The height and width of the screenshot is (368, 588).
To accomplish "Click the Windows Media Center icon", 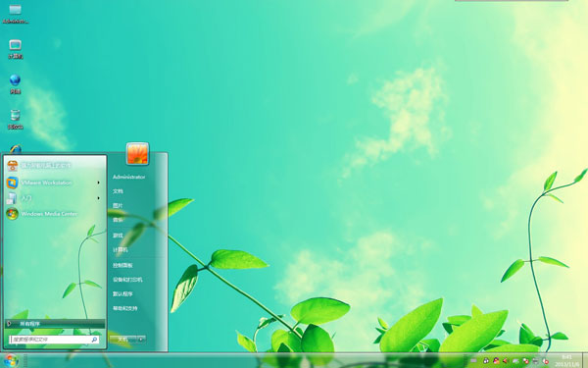I will (x=12, y=214).
